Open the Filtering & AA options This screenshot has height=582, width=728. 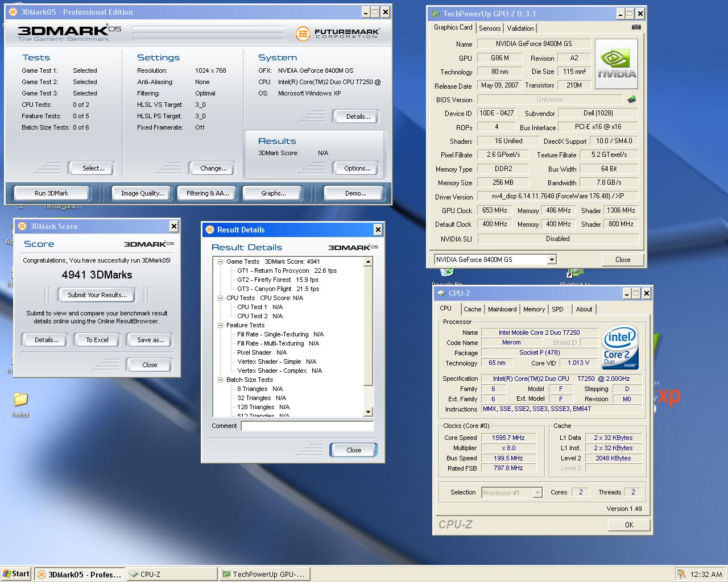pyautogui.click(x=208, y=193)
